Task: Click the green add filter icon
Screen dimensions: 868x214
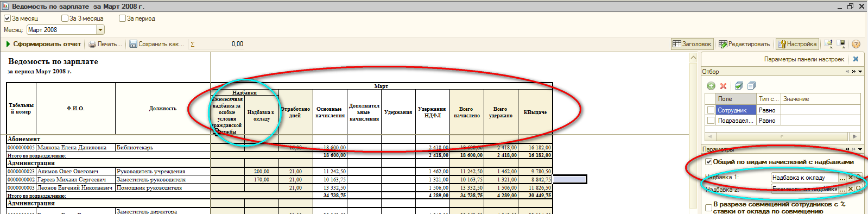Action: pos(711,86)
